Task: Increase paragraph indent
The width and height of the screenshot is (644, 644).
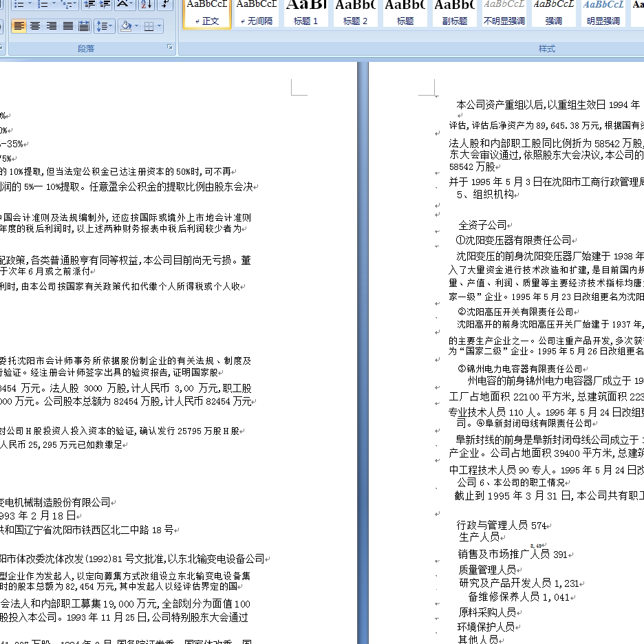Action: point(105,4)
